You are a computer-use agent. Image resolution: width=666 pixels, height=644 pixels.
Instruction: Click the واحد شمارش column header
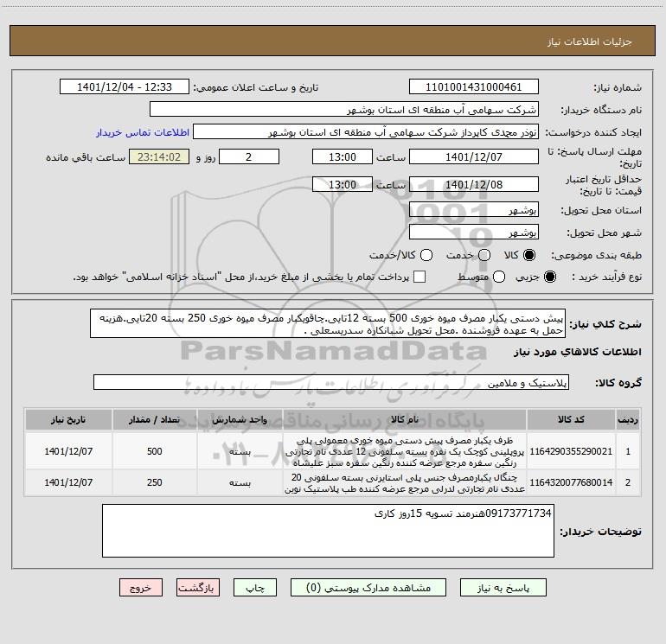[x=240, y=419]
